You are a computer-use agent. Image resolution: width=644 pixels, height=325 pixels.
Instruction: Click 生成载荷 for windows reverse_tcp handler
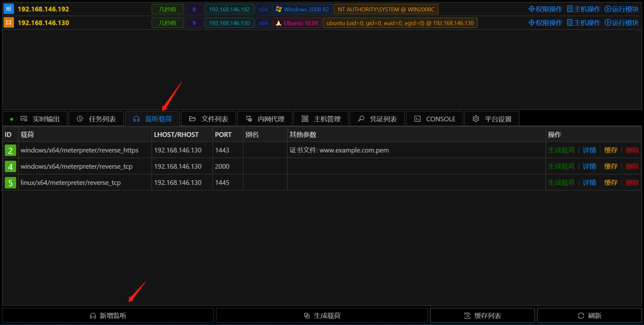click(x=561, y=166)
